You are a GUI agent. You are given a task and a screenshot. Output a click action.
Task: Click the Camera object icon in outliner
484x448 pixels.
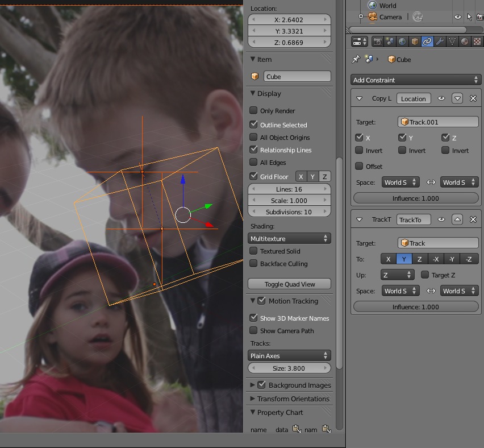click(x=373, y=16)
